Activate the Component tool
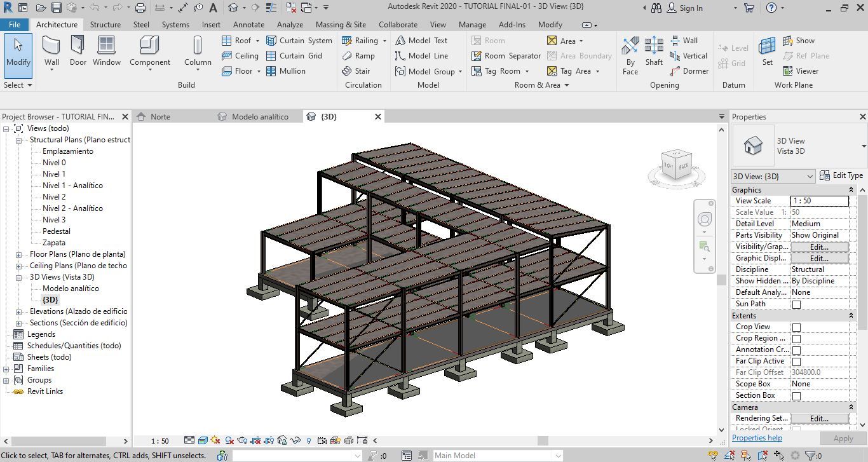This screenshot has height=462, width=868. [150, 51]
